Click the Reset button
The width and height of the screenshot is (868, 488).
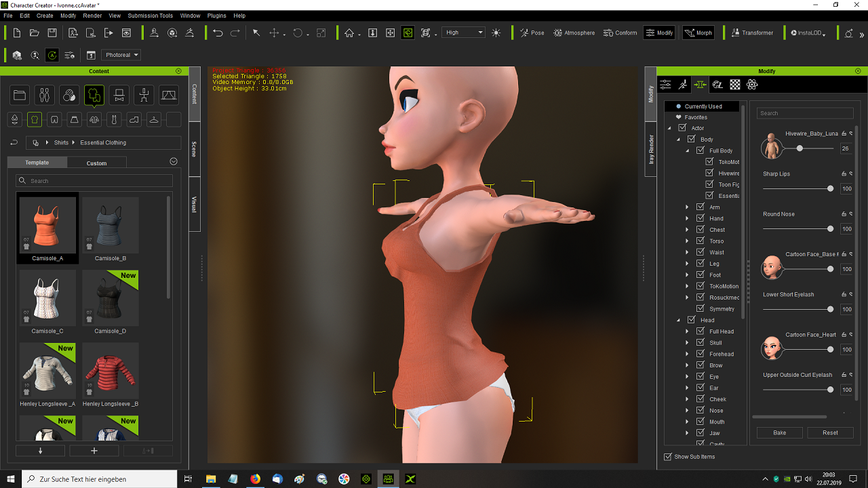pos(830,432)
